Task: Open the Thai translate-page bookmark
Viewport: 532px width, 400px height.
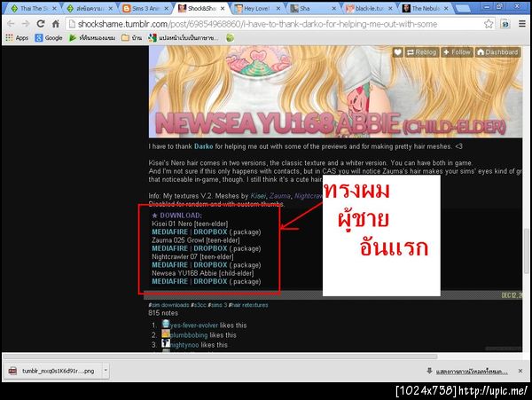Action: pos(184,37)
